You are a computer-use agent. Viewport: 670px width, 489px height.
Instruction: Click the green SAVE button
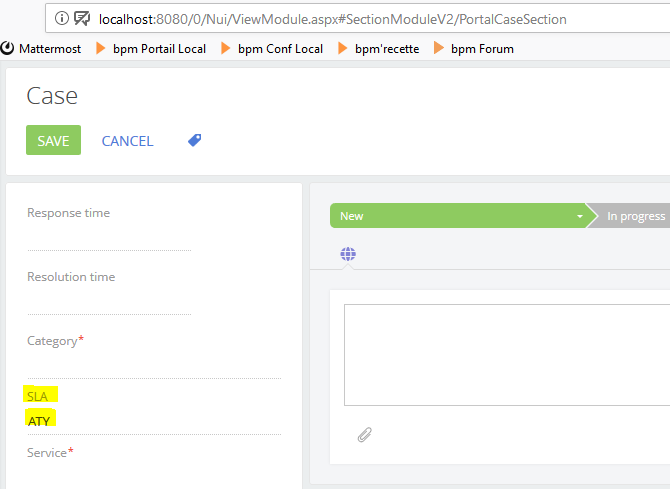[53, 140]
